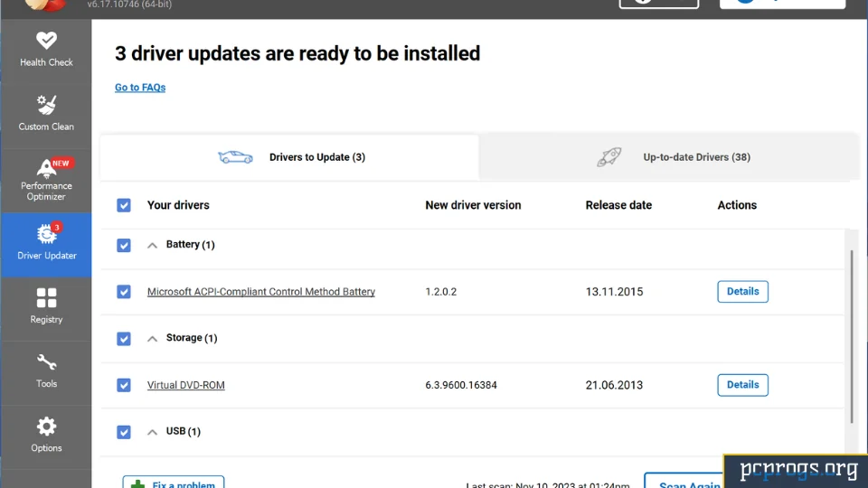Screen dimensions: 868x488
Task: Select release date 21.06.2013
Action: click(x=615, y=385)
